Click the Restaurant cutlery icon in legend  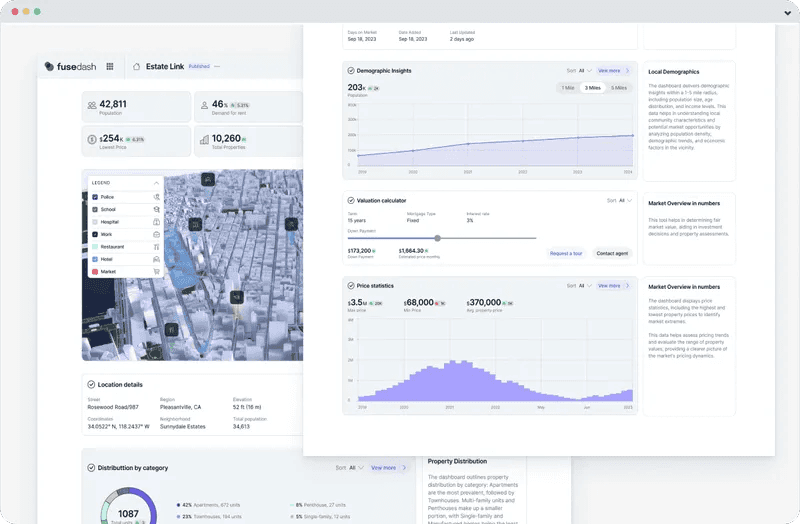(x=156, y=246)
